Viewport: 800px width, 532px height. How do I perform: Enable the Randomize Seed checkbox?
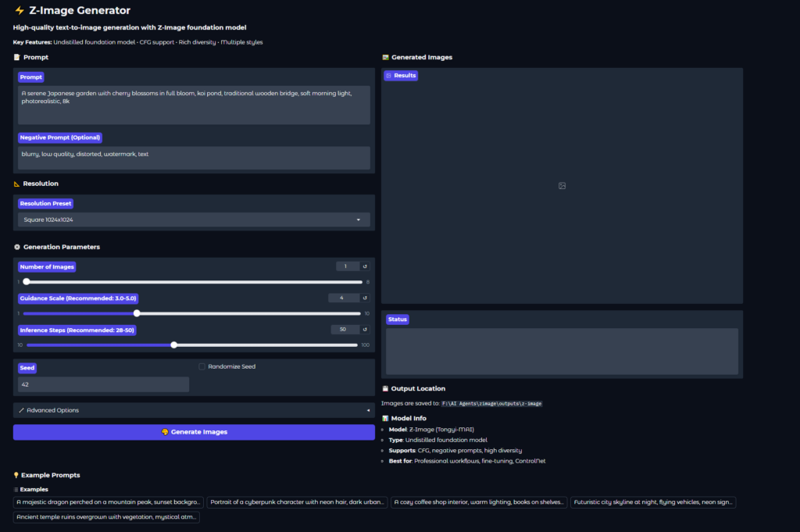202,366
